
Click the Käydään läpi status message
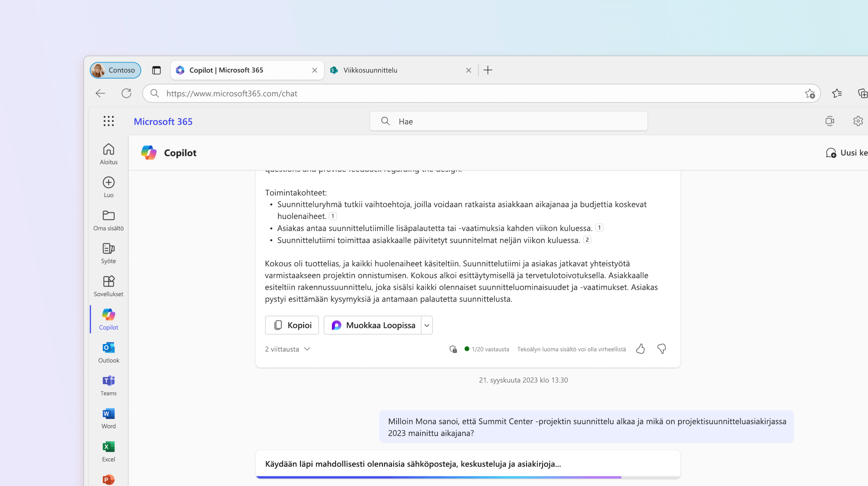tap(413, 464)
